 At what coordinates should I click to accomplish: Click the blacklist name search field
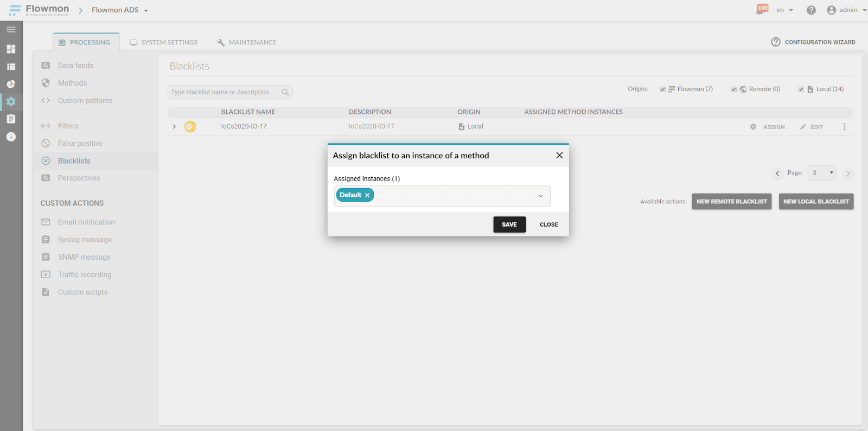pos(222,93)
